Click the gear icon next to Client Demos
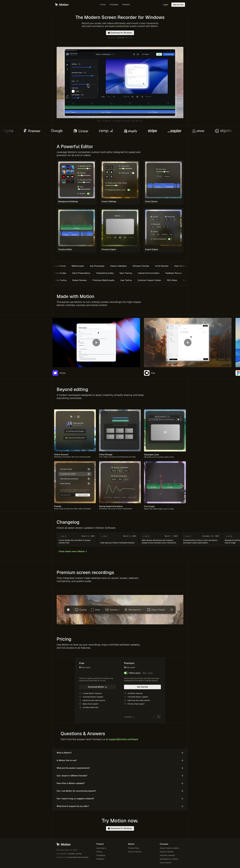240x868 pixels. 89,484
